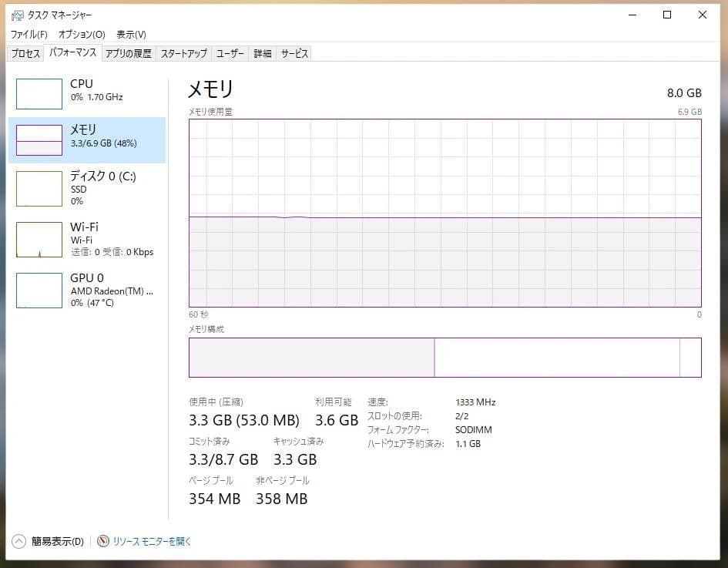Viewport: 728px width, 568px height.
Task: Click the 3.3/8.7 GB committed value
Action: point(223,460)
